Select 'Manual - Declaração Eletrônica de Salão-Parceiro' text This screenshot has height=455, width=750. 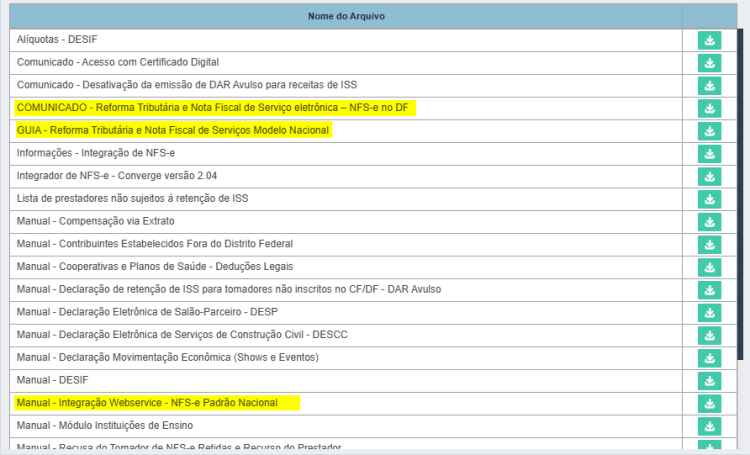point(147,312)
